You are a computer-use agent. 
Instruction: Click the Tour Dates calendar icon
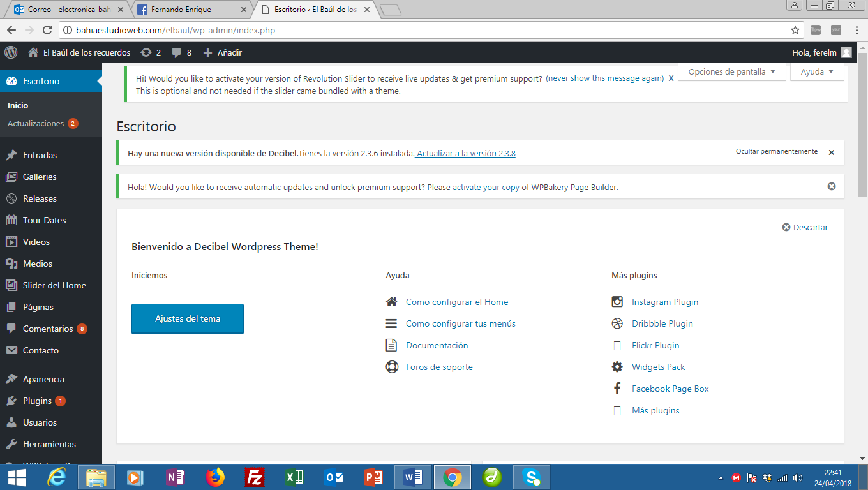point(11,220)
